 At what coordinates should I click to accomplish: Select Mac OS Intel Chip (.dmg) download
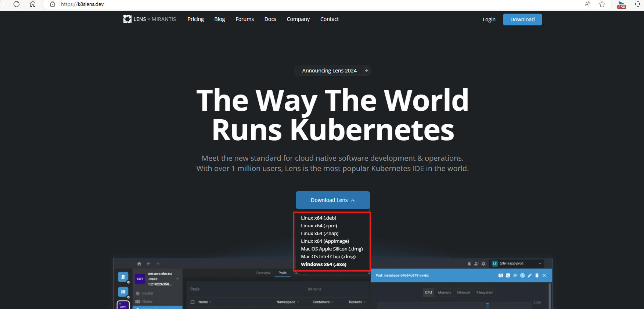click(x=328, y=256)
